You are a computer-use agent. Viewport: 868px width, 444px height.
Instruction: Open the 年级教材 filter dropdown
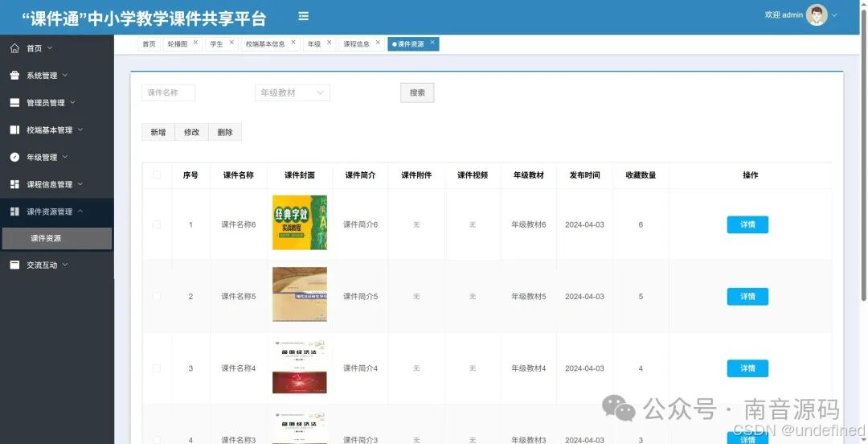293,92
